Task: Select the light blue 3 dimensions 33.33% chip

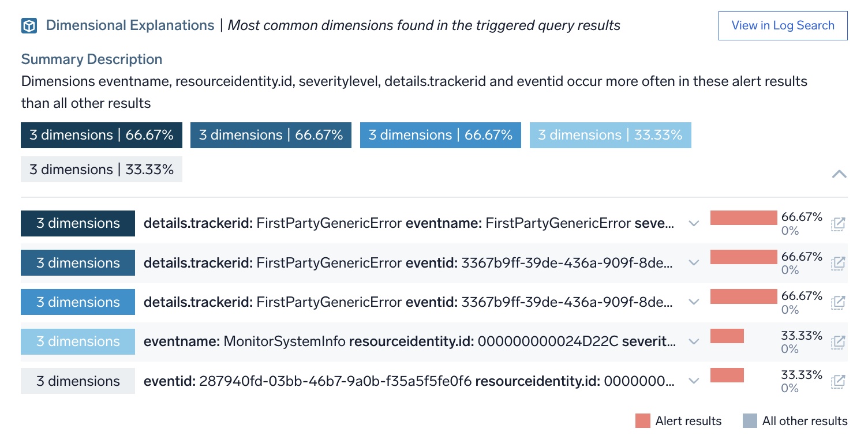Action: pos(610,134)
